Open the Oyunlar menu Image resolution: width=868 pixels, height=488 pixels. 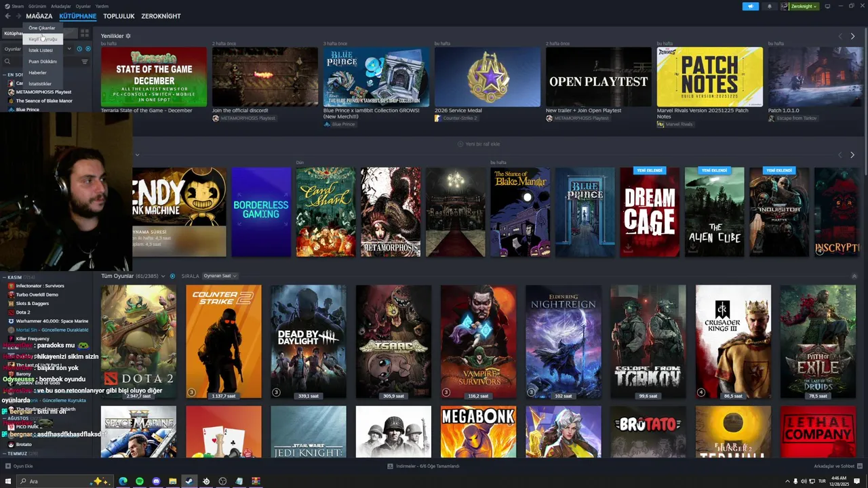click(83, 6)
